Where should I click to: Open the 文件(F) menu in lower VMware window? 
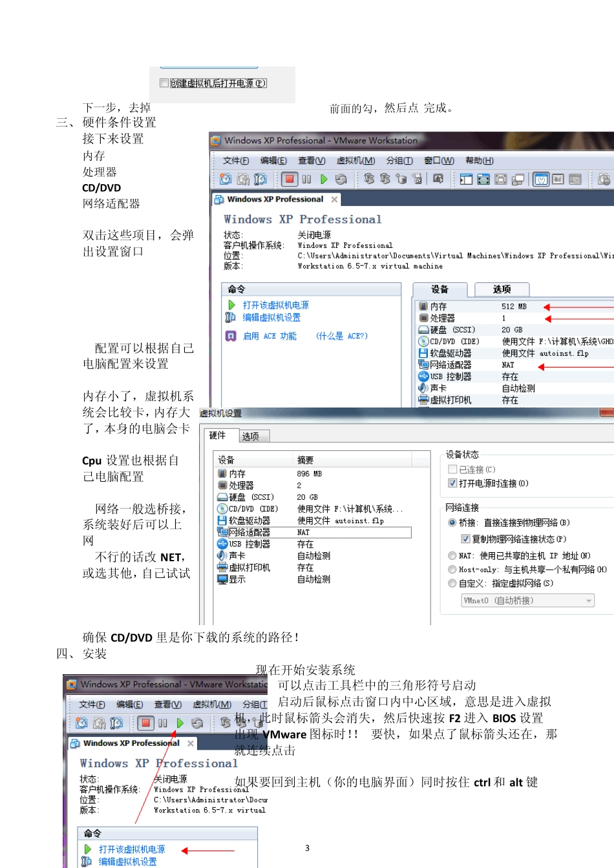coord(92,704)
